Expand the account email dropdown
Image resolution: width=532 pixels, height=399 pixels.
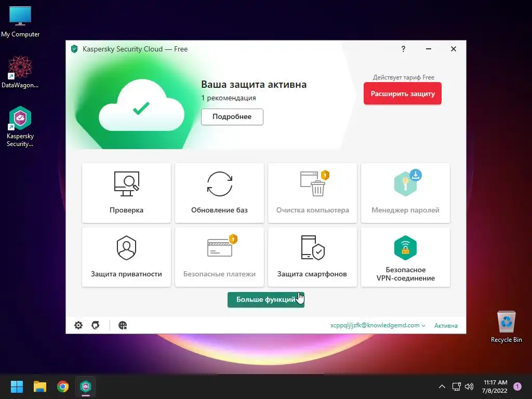378,325
